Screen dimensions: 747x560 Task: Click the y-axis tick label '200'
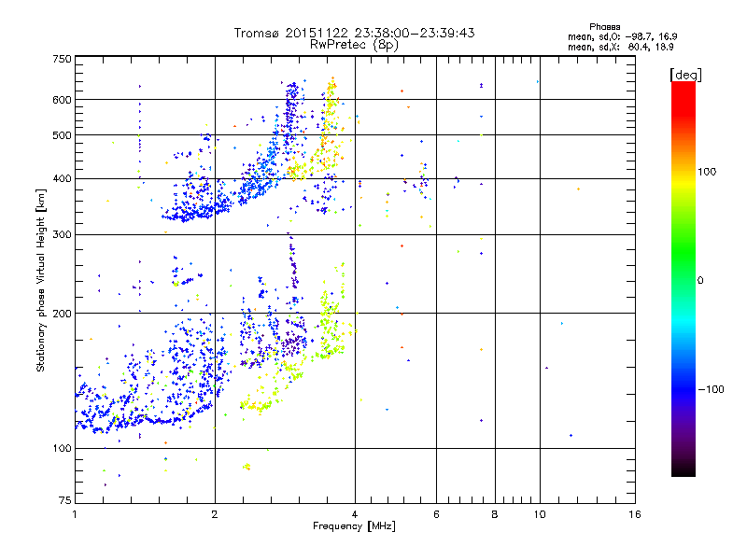pos(62,314)
